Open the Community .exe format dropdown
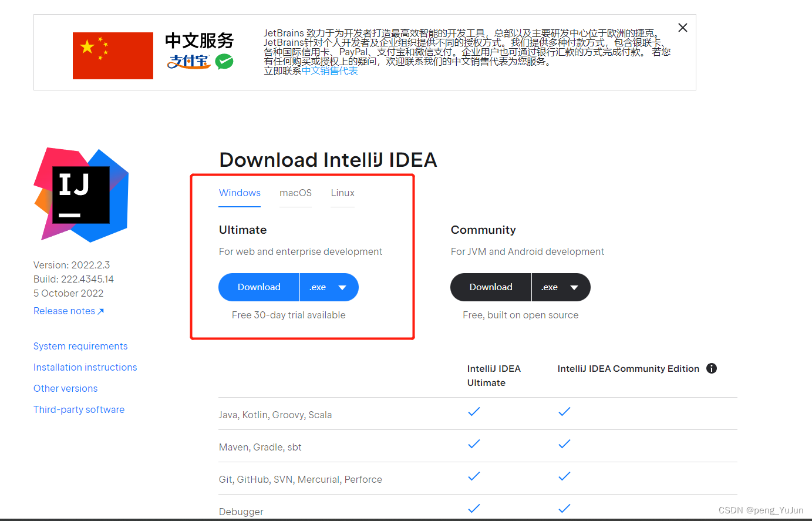Viewport: 812px width, 521px height. click(561, 287)
